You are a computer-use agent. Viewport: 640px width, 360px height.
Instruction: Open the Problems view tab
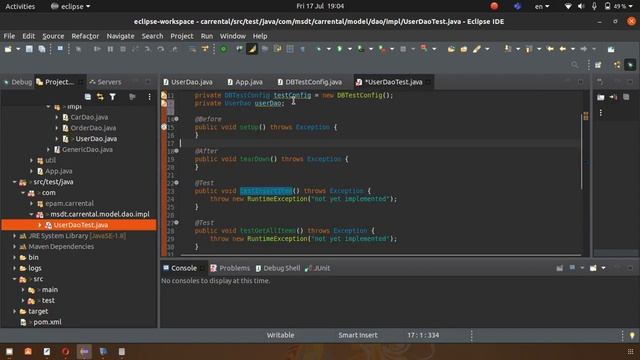[x=230, y=268]
